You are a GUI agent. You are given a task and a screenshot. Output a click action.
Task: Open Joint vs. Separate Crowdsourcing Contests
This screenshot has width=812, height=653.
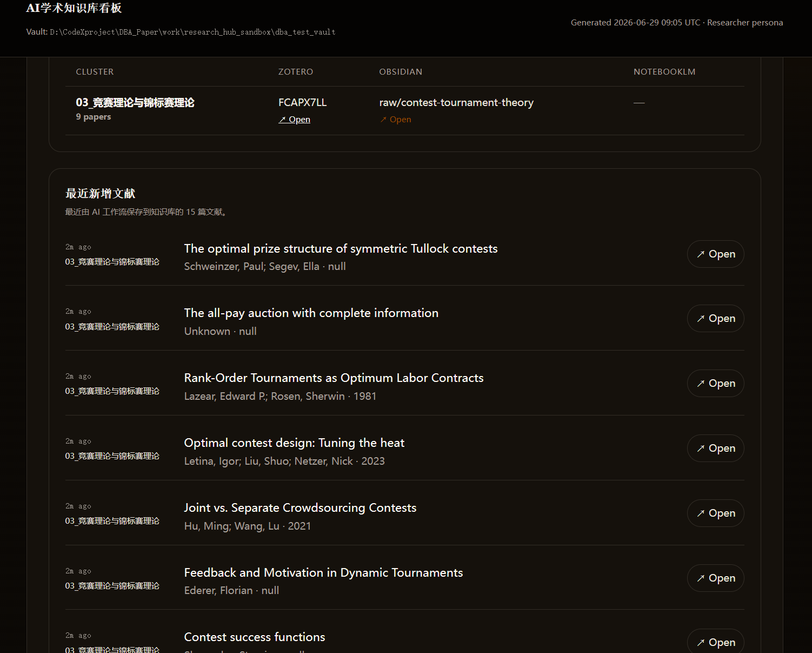(x=715, y=513)
